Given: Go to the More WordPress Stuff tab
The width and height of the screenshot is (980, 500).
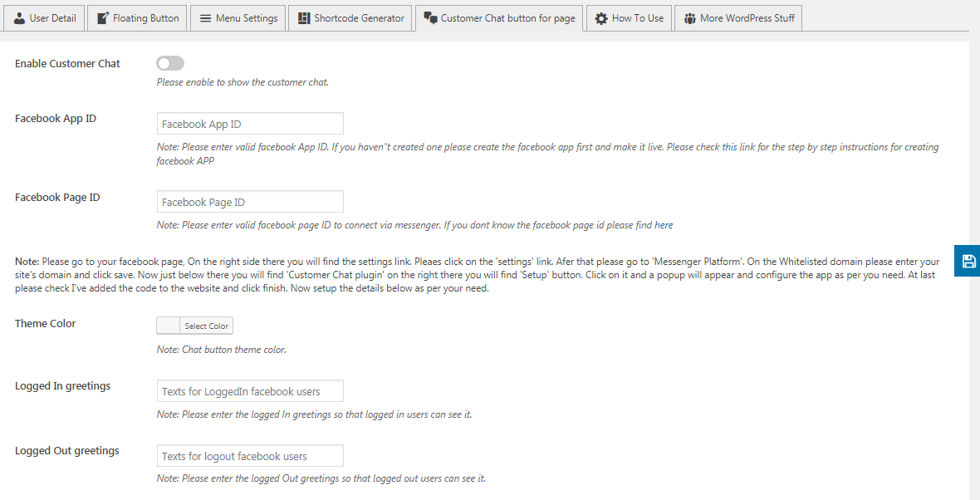Looking at the screenshot, I should [x=738, y=18].
